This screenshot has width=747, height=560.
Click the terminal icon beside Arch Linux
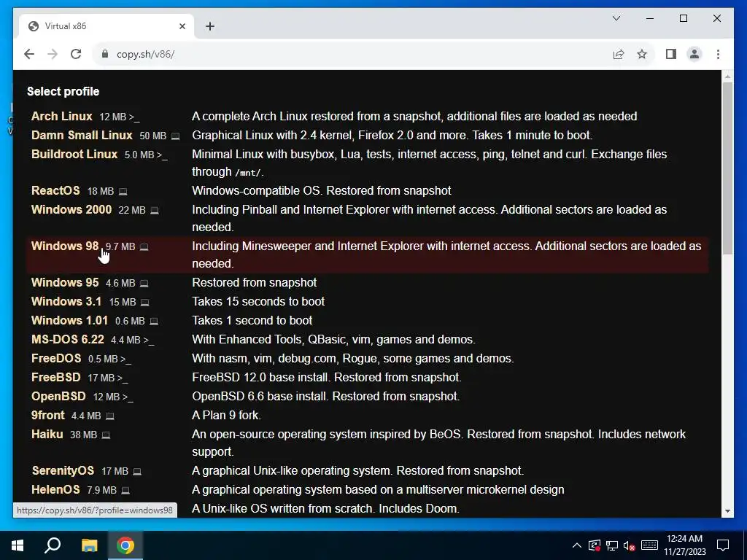pyautogui.click(x=134, y=117)
